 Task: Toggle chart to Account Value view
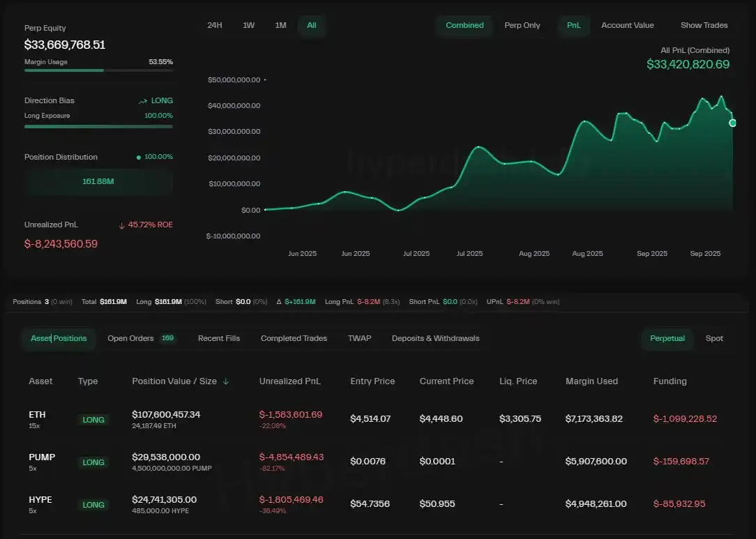[x=627, y=25]
